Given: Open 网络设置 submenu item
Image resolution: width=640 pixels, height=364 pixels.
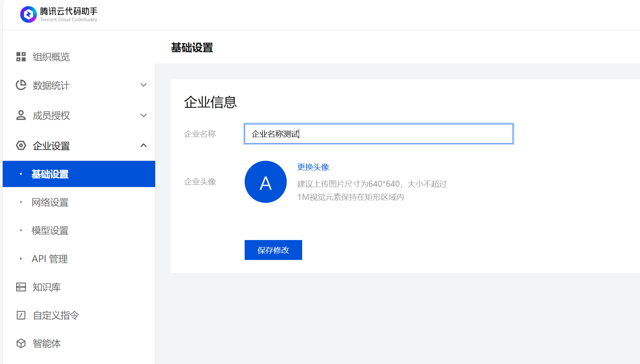Looking at the screenshot, I should point(50,202).
